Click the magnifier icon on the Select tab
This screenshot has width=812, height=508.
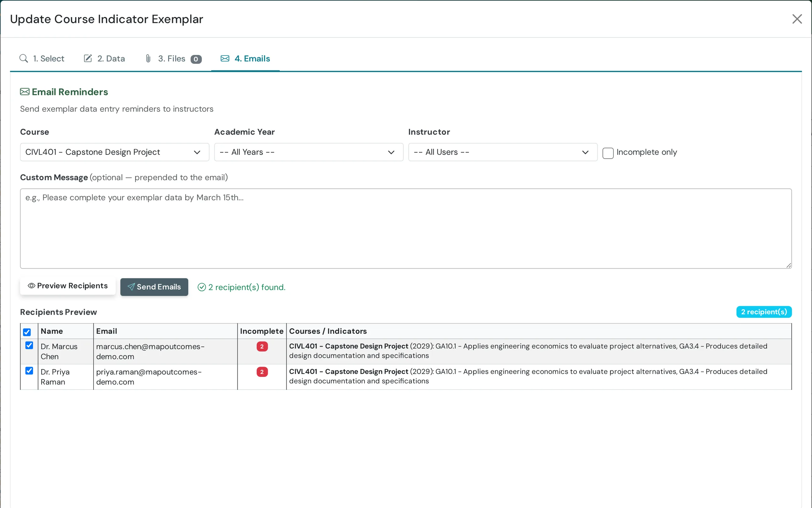(23, 58)
